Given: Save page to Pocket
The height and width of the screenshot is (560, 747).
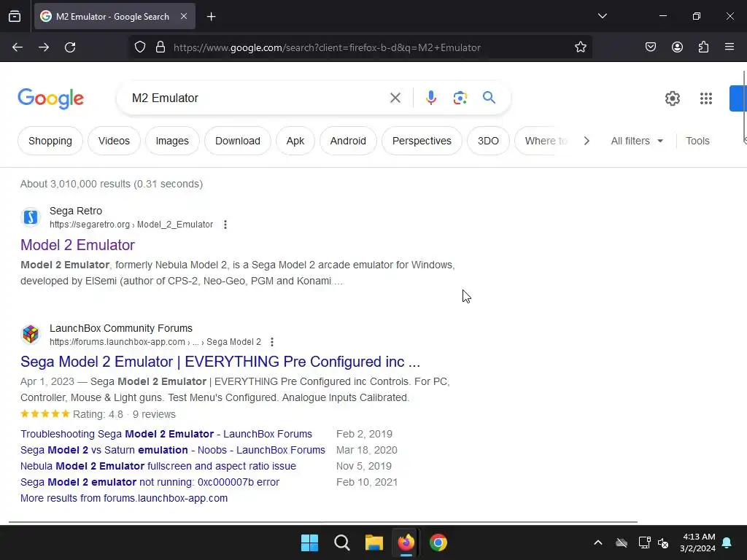Looking at the screenshot, I should tap(651, 47).
